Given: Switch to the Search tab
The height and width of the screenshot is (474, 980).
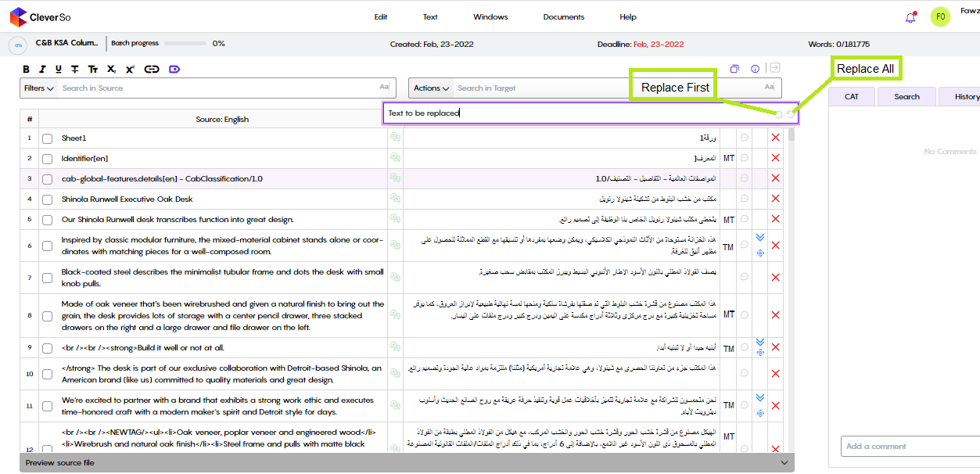Looking at the screenshot, I should click(x=906, y=96).
